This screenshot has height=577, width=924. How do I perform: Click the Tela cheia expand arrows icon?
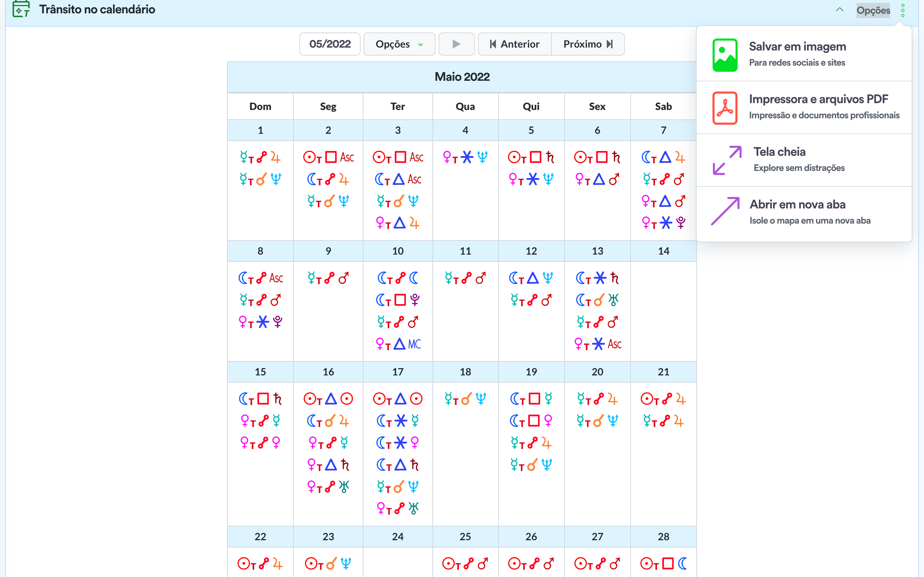coord(727,160)
